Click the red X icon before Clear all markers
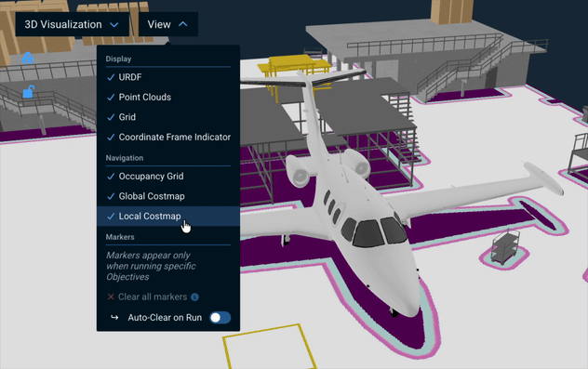Image resolution: width=588 pixels, height=369 pixels. click(111, 297)
